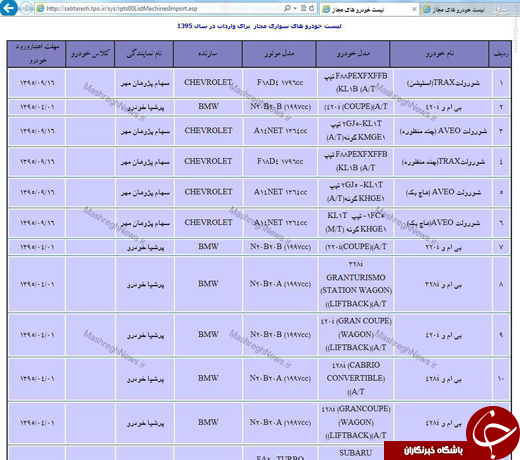This screenshot has height=460, width=520.
Task: Click the 1395/04/01 date in row 9
Action: point(37,334)
